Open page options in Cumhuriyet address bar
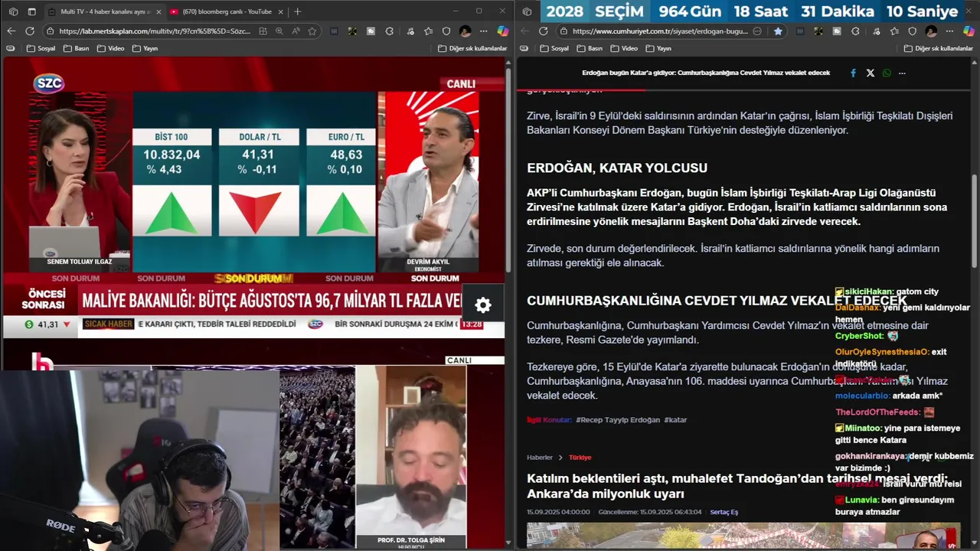 (x=757, y=31)
